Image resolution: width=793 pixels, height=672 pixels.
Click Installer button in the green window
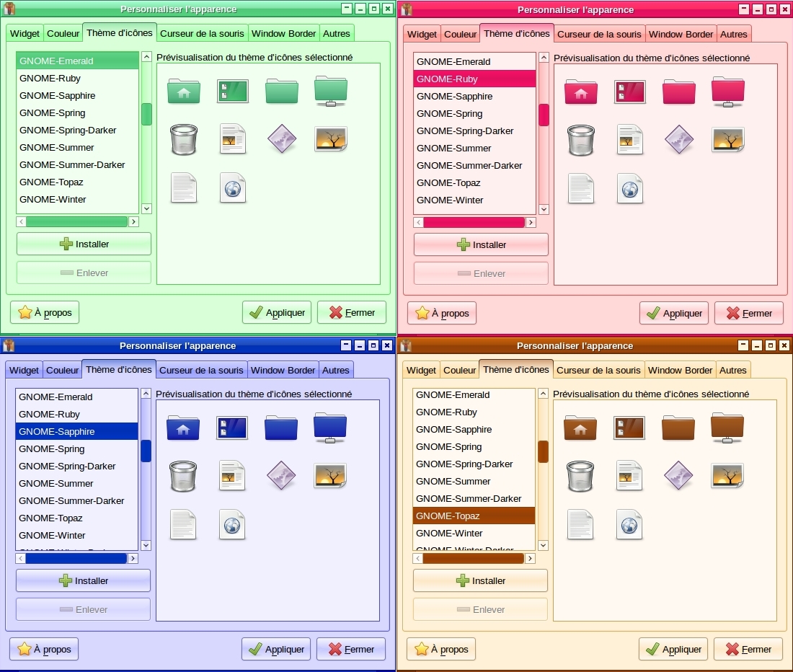[84, 244]
